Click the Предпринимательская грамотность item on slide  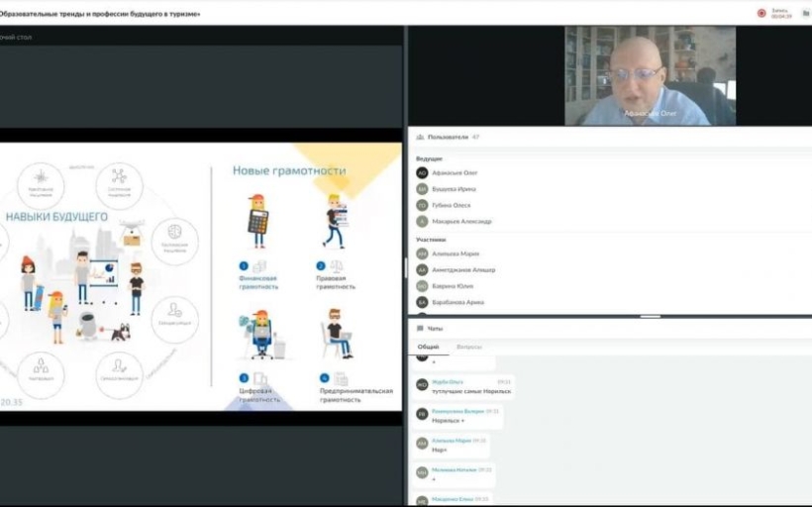[x=356, y=395]
